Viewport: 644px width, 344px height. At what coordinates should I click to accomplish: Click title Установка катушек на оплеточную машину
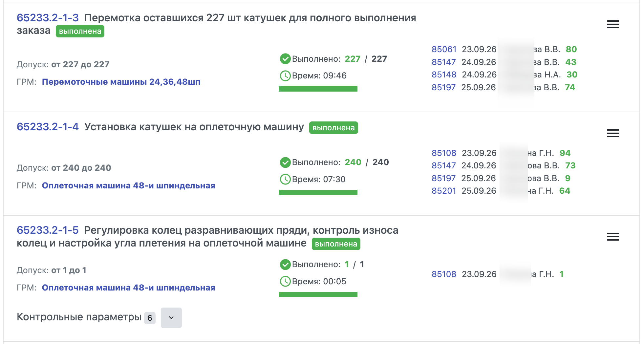pos(194,127)
